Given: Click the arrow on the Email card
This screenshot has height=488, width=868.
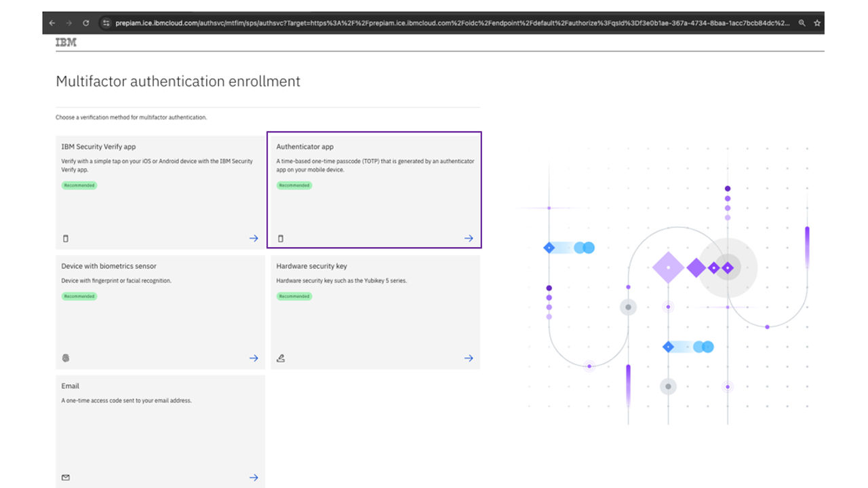Looking at the screenshot, I should (x=254, y=478).
